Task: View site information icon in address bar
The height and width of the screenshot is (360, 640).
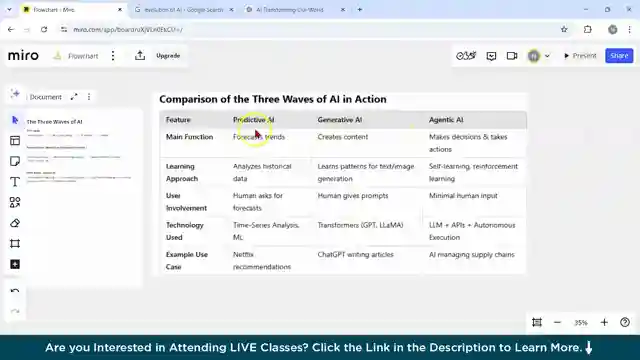Action: [x=63, y=29]
